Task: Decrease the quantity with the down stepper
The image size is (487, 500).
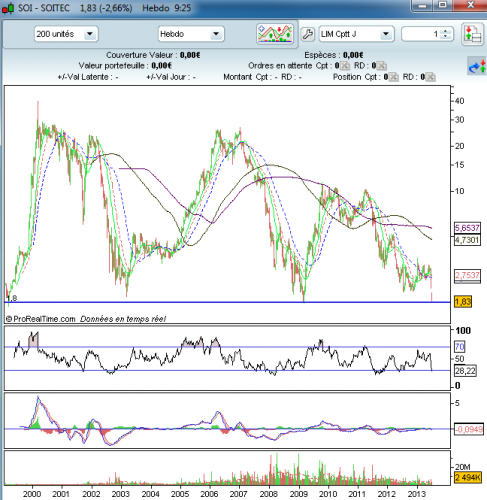Action: (x=445, y=37)
